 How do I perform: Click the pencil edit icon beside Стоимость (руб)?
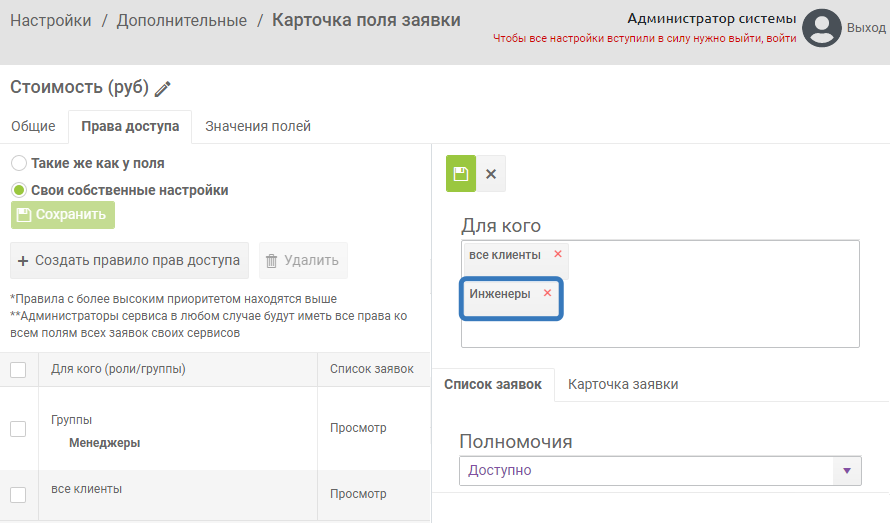tap(163, 89)
